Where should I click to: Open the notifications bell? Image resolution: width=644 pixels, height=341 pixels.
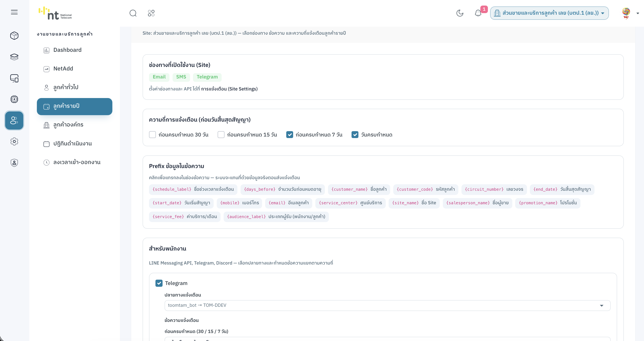tap(478, 13)
